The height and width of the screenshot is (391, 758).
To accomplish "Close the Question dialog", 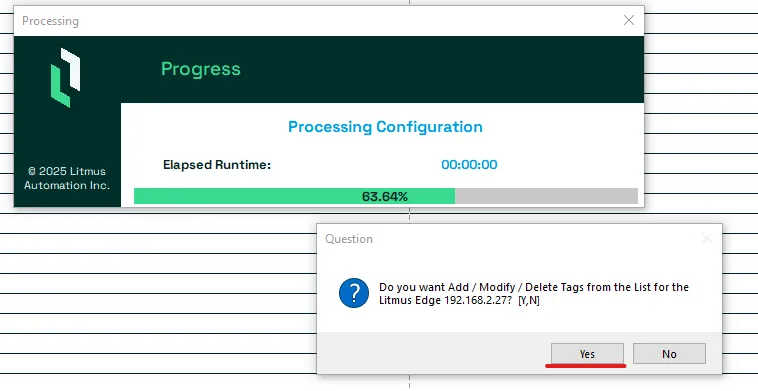I will [x=707, y=238].
